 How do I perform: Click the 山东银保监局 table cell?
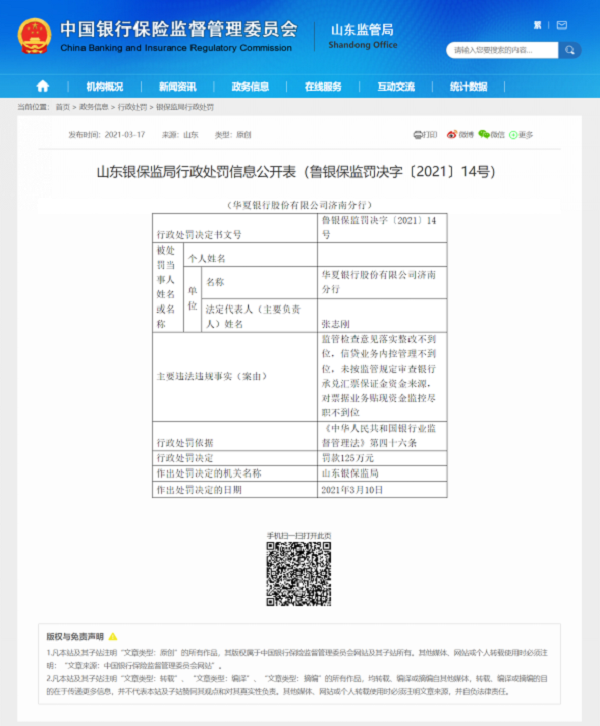(x=382, y=473)
